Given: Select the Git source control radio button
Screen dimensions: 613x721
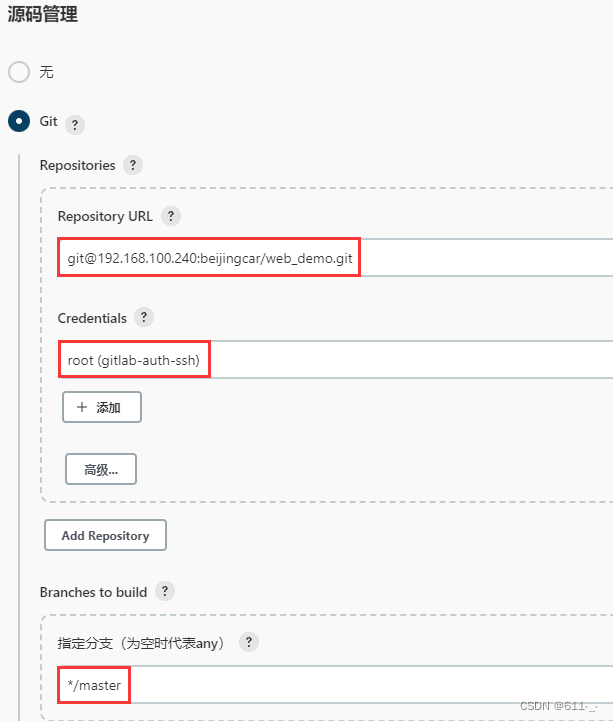Looking at the screenshot, I should [19, 121].
